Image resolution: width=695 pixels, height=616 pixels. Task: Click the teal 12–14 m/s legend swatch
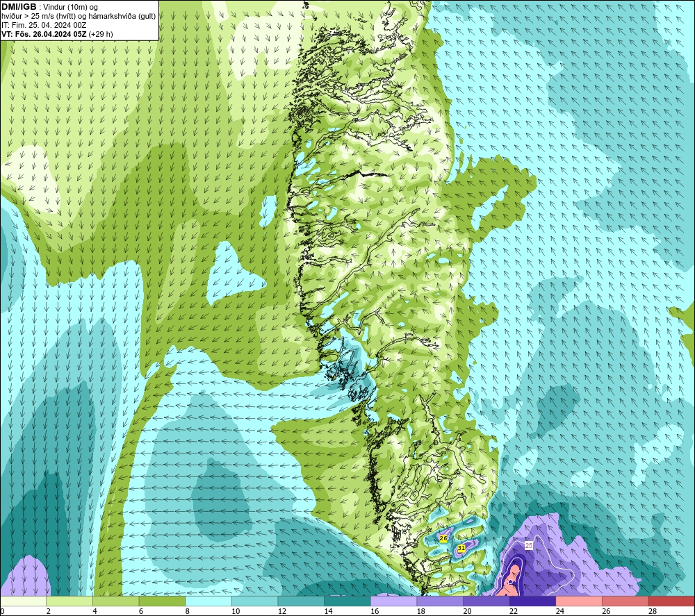click(301, 601)
